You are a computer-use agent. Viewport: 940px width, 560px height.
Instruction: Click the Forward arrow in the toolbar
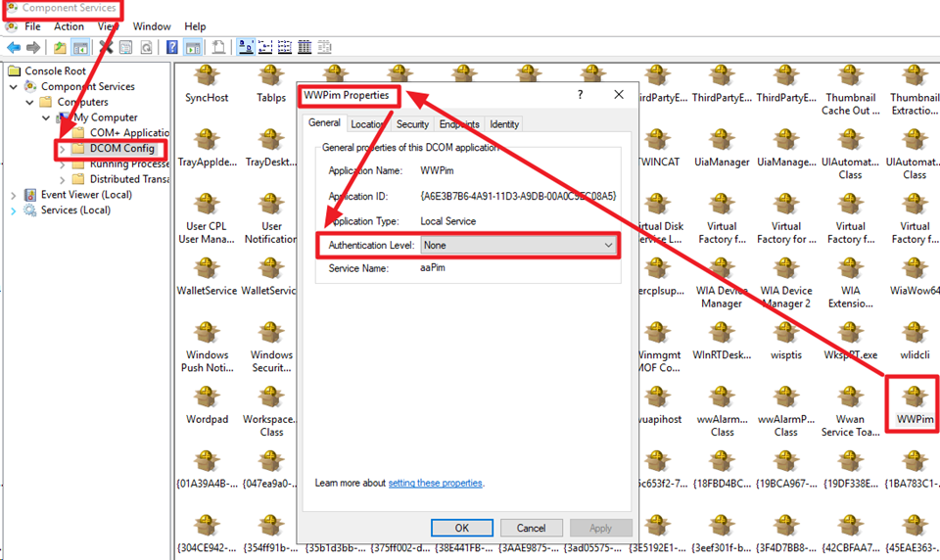coord(33,47)
